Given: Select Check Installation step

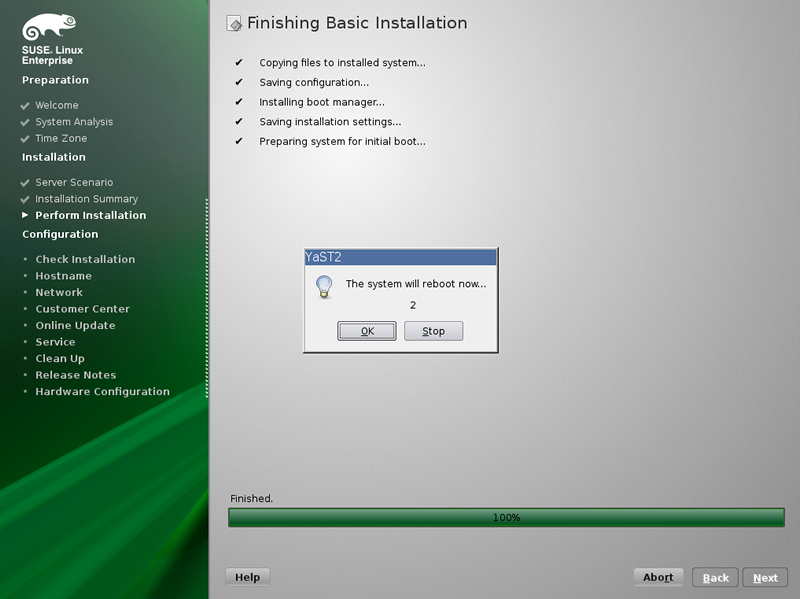Looking at the screenshot, I should pyautogui.click(x=85, y=259).
